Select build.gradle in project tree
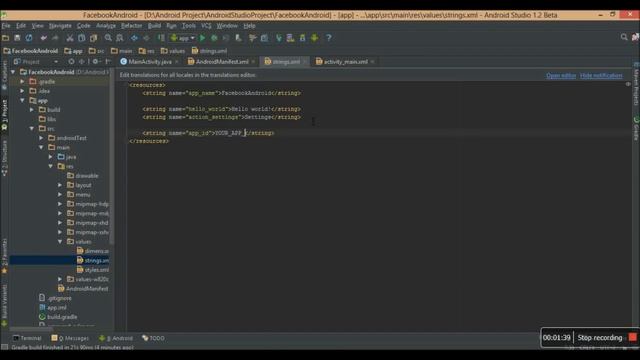 [x=58, y=317]
